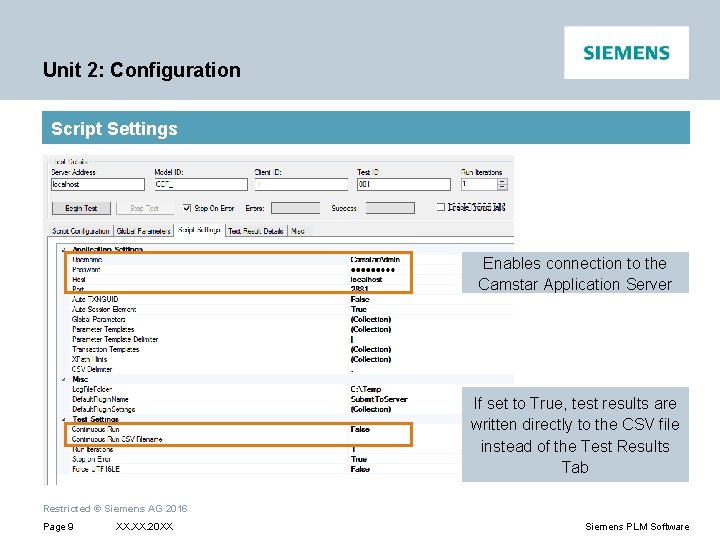The image size is (720, 540).
Task: Click the CamstarAdmin username value
Action: click(x=375, y=259)
